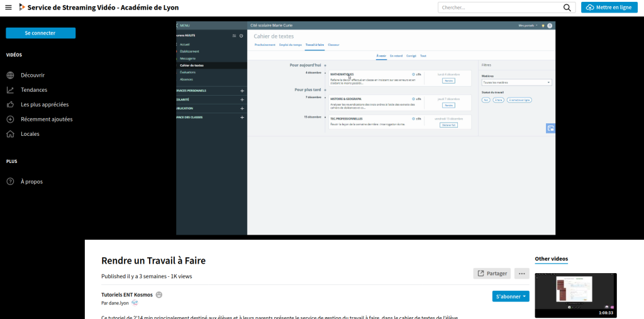Click the Partager share button
The width and height of the screenshot is (644, 319).
492,273
